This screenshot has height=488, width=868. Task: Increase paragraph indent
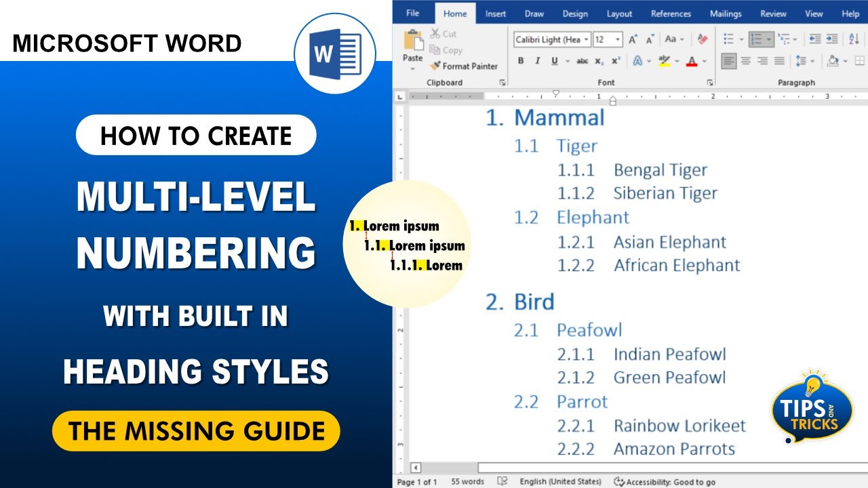(831, 39)
